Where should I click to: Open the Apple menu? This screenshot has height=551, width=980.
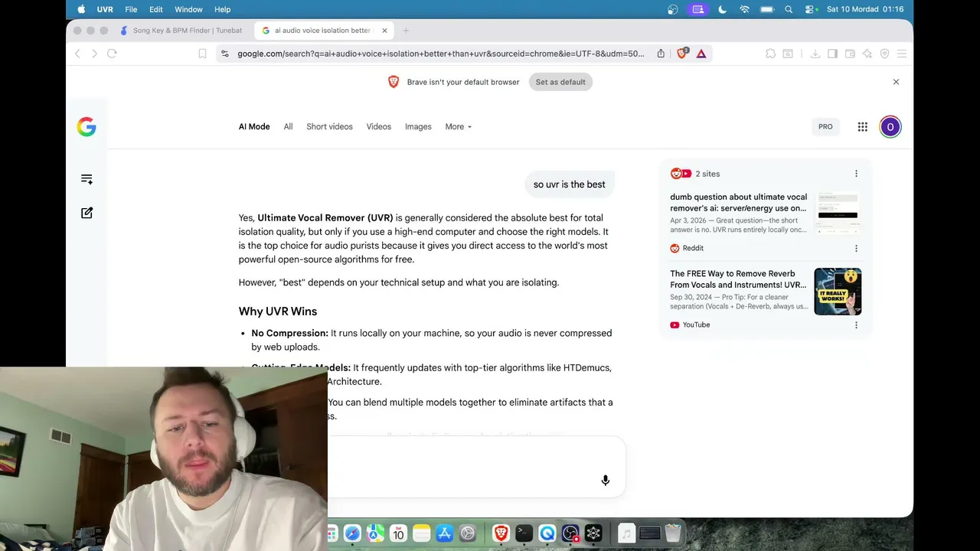[81, 9]
